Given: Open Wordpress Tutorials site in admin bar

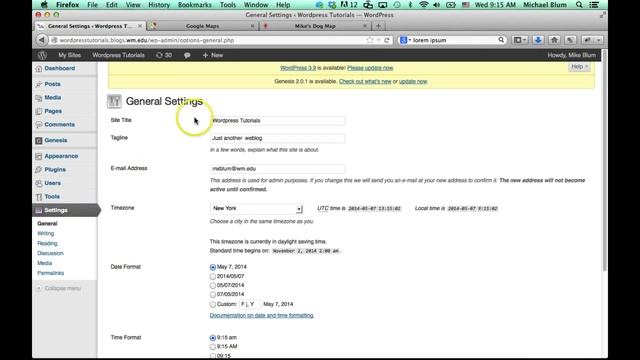Looking at the screenshot, I should pos(118,55).
